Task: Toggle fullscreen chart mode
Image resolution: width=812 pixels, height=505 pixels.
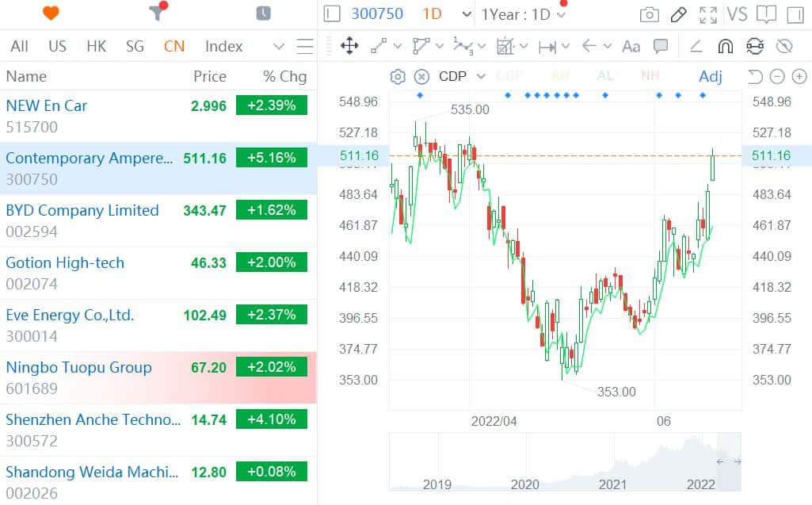Action: pyautogui.click(x=708, y=14)
